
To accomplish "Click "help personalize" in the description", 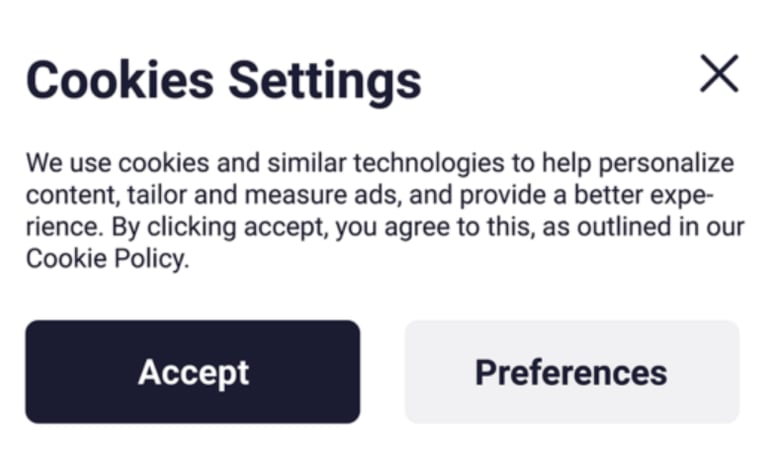I will point(635,163).
